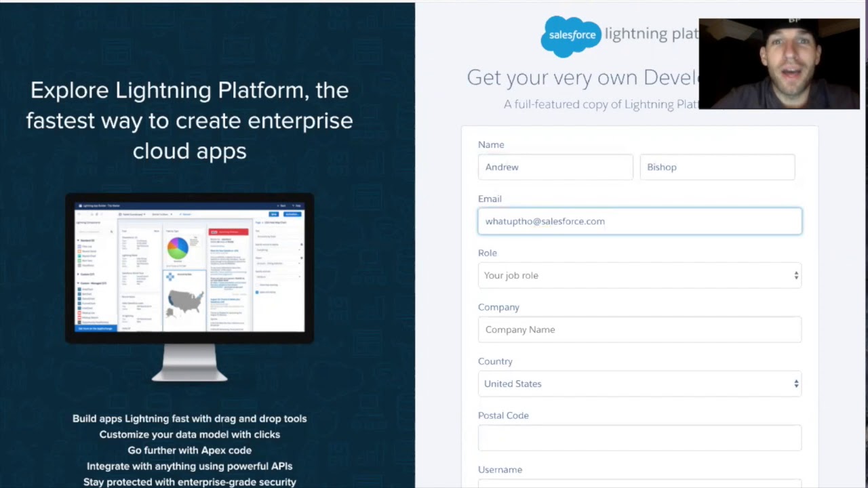
Task: Click 'A full-featured copy of Lightning' subtitle
Action: pos(601,104)
